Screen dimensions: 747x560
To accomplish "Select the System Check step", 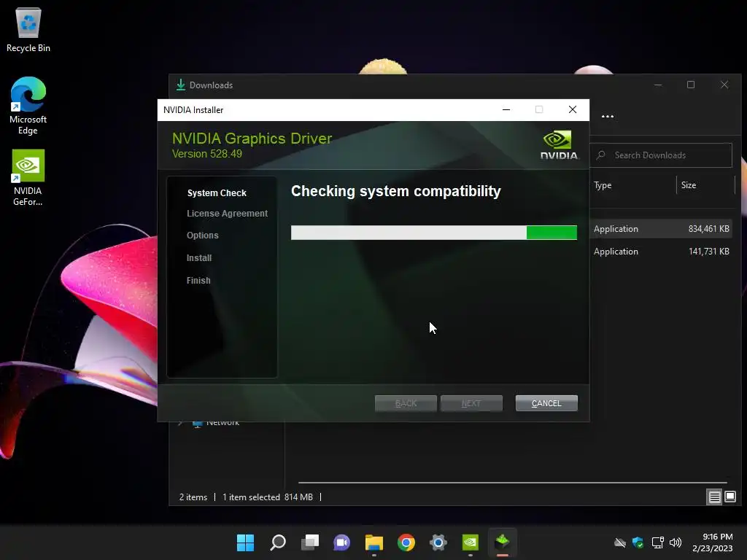I will pos(217,192).
